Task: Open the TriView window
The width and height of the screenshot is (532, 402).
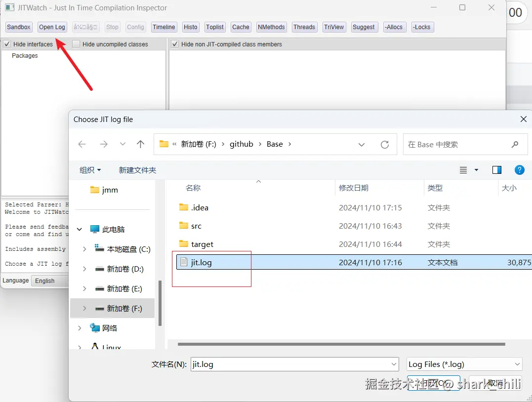Action: (x=334, y=27)
